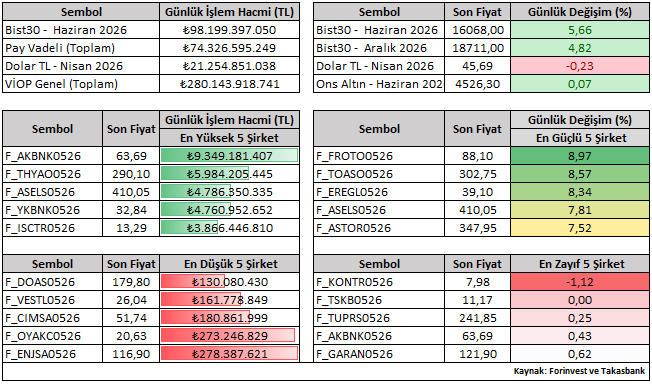The width and height of the screenshot is (652, 384).
Task: Select the En Düşük 5 Şirket header
Action: [229, 264]
